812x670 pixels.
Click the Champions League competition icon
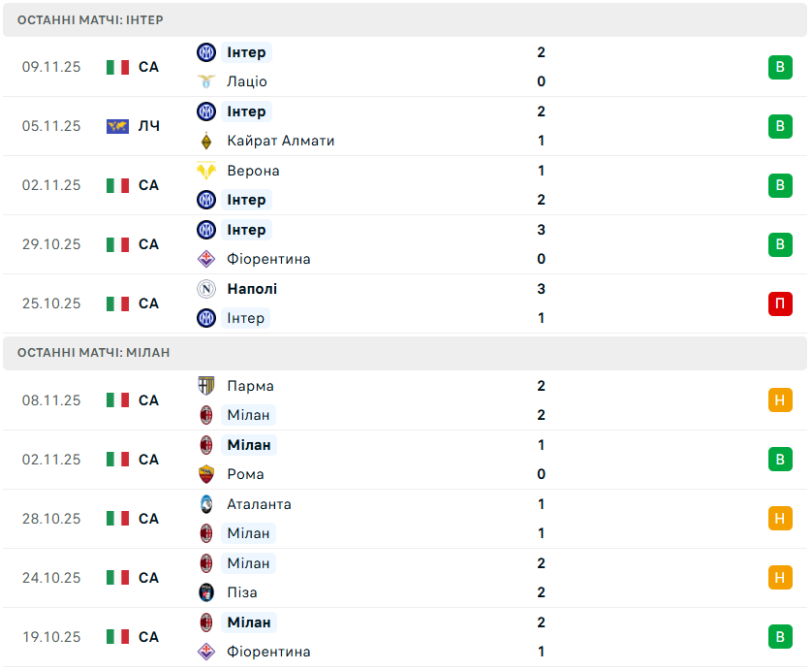coord(117,126)
